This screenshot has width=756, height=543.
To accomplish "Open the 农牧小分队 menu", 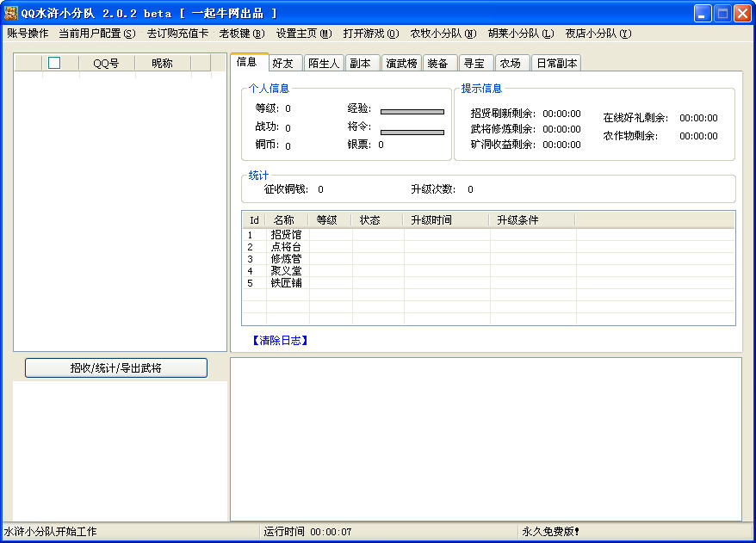I will coord(443,34).
